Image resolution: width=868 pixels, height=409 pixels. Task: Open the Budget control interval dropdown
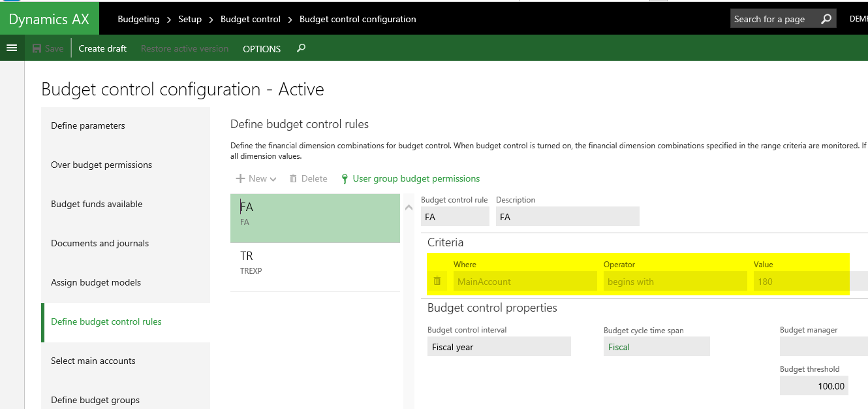499,347
